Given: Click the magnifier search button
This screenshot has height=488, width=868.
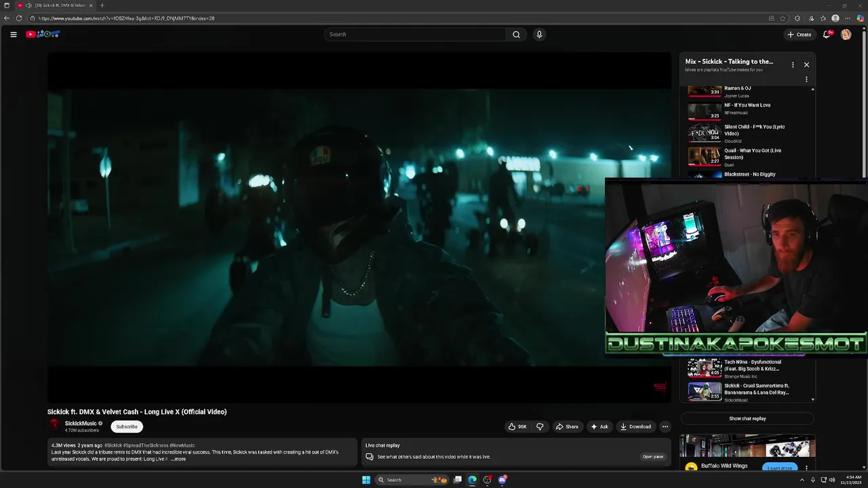Looking at the screenshot, I should click(516, 35).
